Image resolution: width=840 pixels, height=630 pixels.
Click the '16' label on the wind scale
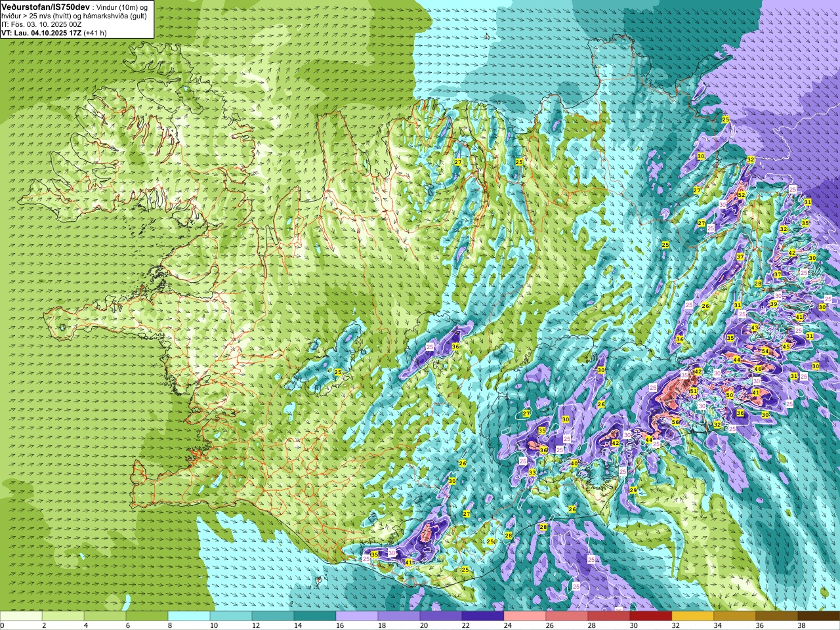click(x=340, y=625)
